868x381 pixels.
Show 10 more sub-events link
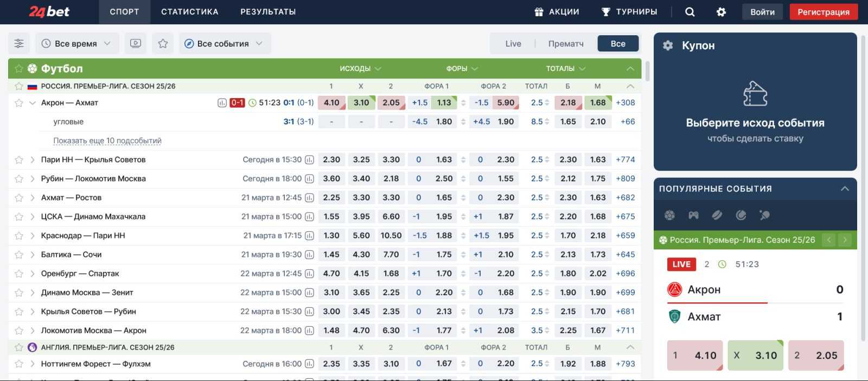(x=107, y=140)
